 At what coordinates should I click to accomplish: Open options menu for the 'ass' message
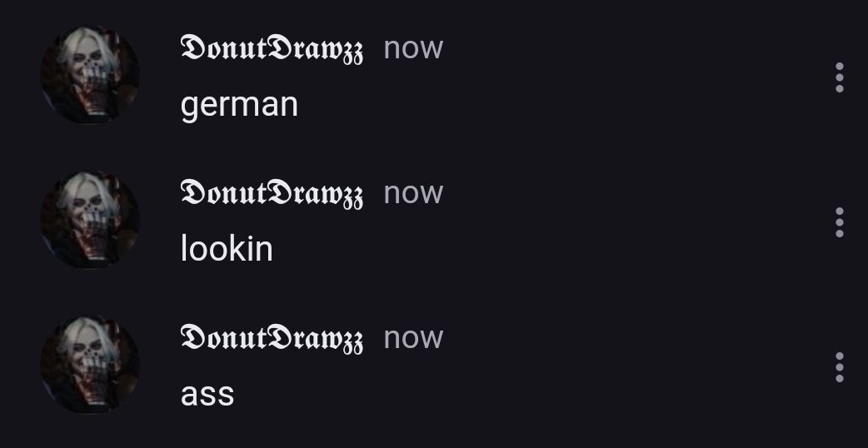(839, 367)
